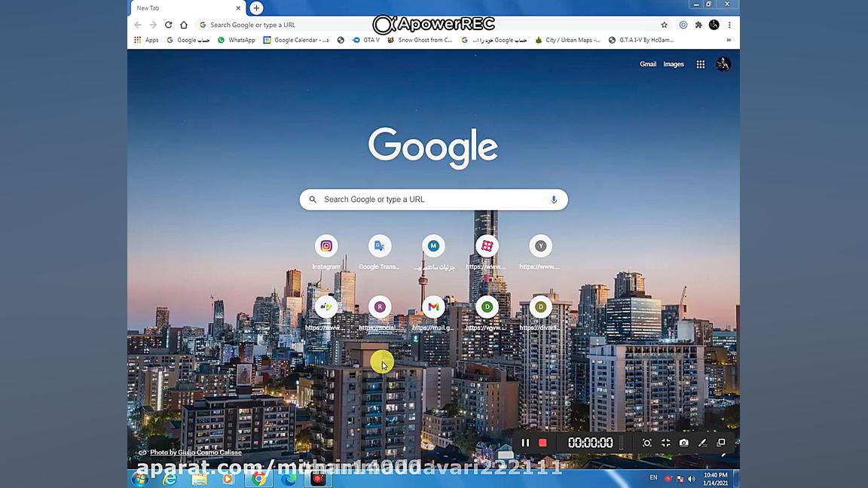Toggle the ApowerREC toolbar expander arrow
The image size is (868, 488).
[x=721, y=454]
